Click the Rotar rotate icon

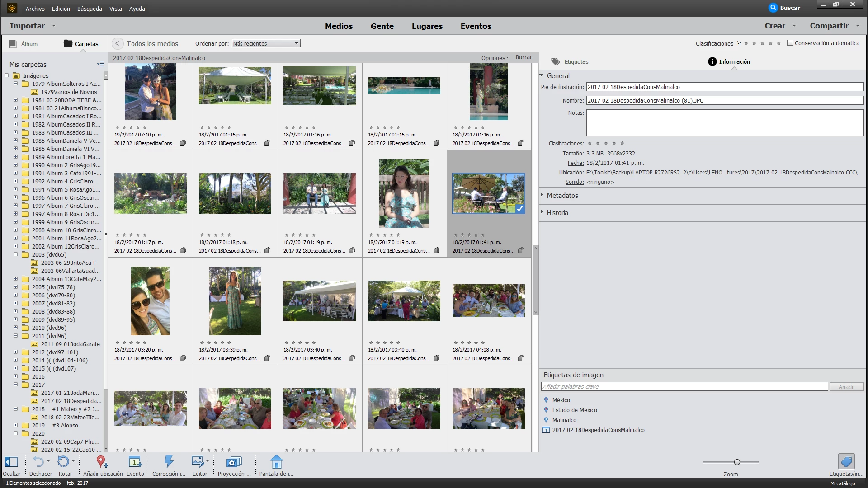click(63, 462)
